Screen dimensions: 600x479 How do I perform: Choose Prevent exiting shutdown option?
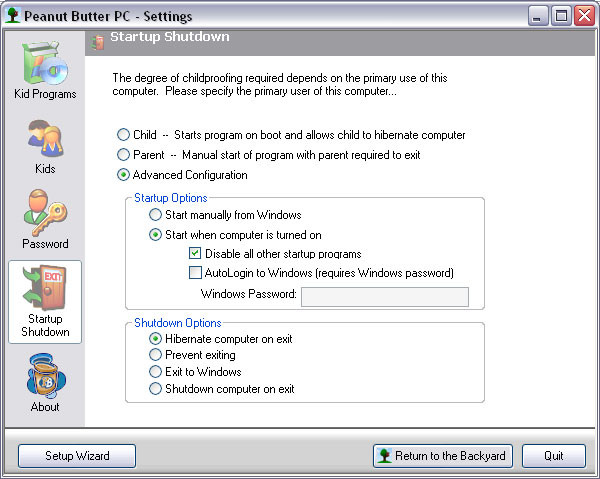point(155,355)
